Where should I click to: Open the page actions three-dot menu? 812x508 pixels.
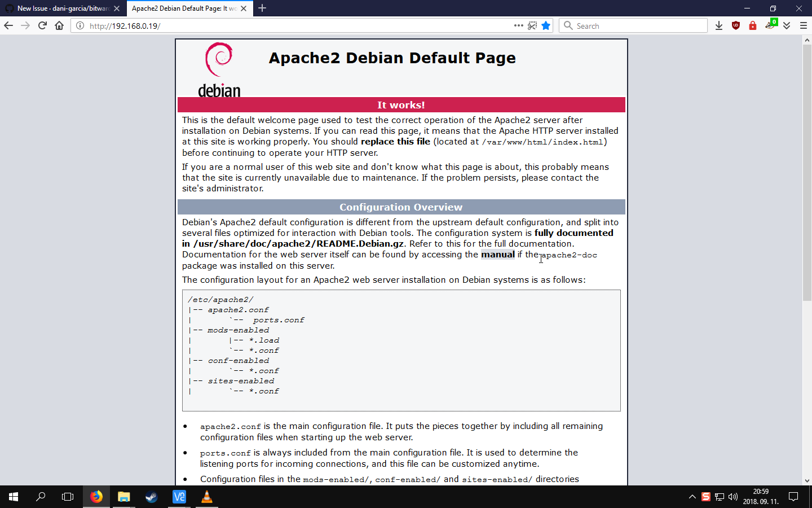tap(519, 25)
